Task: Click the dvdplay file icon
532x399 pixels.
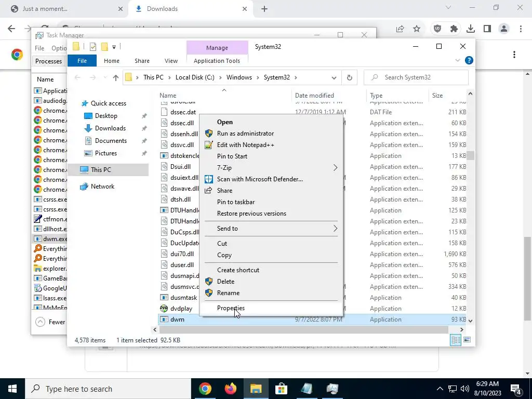Action: [x=164, y=309]
